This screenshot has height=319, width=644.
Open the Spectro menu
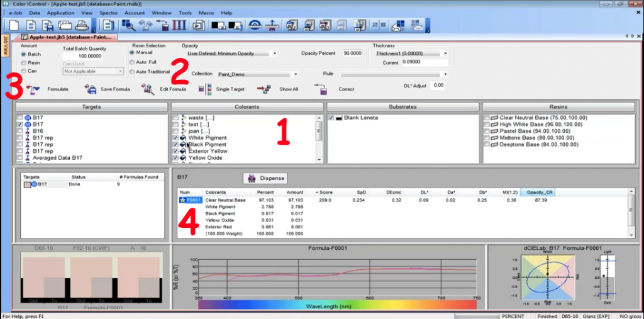point(109,13)
